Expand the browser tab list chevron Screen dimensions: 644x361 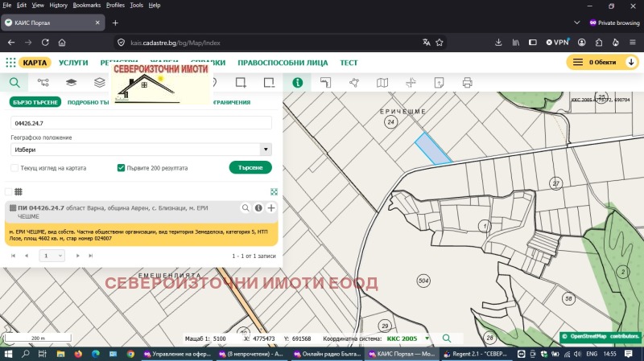(x=576, y=23)
